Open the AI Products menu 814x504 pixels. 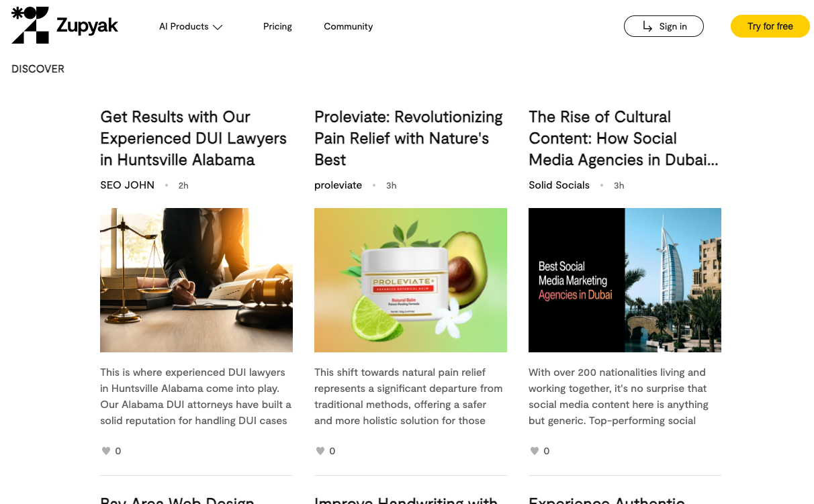(x=191, y=26)
